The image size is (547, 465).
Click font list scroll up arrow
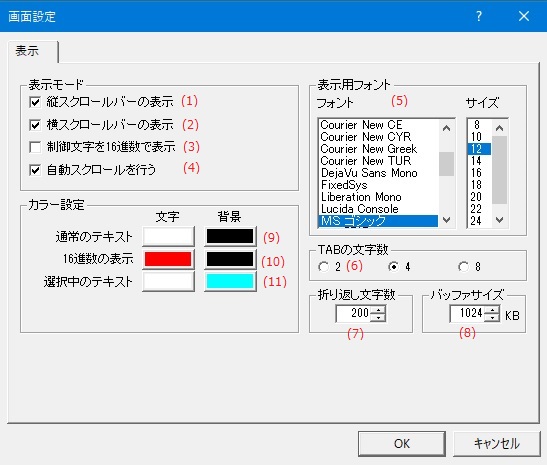pos(447,128)
